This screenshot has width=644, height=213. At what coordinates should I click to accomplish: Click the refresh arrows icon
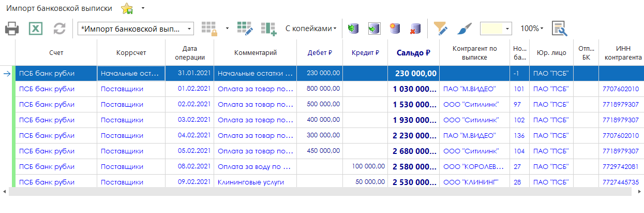(59, 29)
